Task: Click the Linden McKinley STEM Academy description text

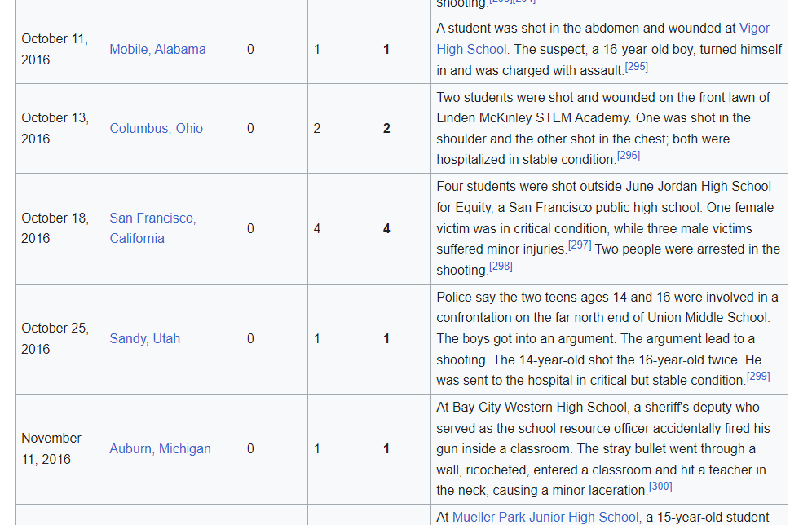Action: click(603, 129)
